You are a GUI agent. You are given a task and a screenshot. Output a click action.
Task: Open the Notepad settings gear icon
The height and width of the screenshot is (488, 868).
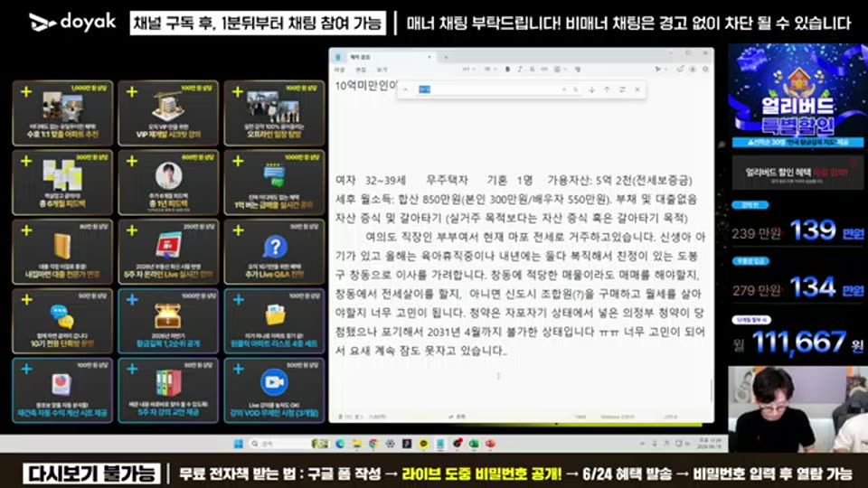(x=705, y=70)
